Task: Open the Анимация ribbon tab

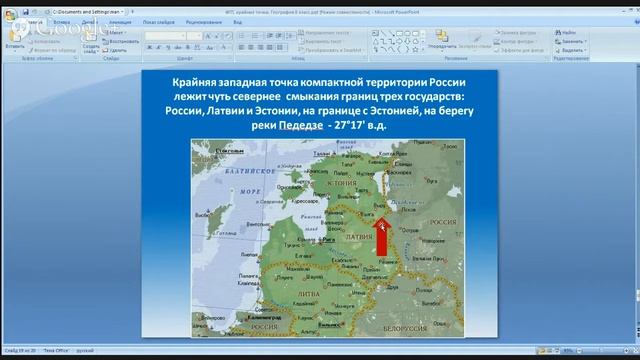Action: pyautogui.click(x=120, y=22)
